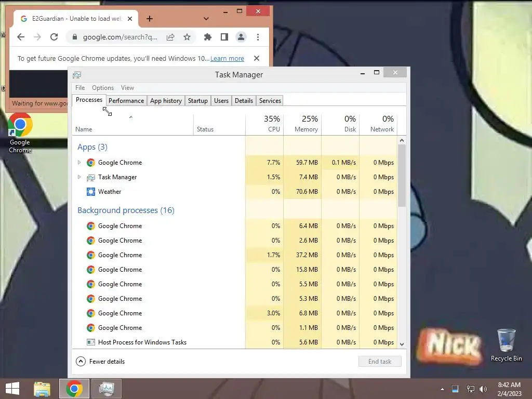Click the Chrome address bar URL
The image size is (532, 399).
coord(120,37)
